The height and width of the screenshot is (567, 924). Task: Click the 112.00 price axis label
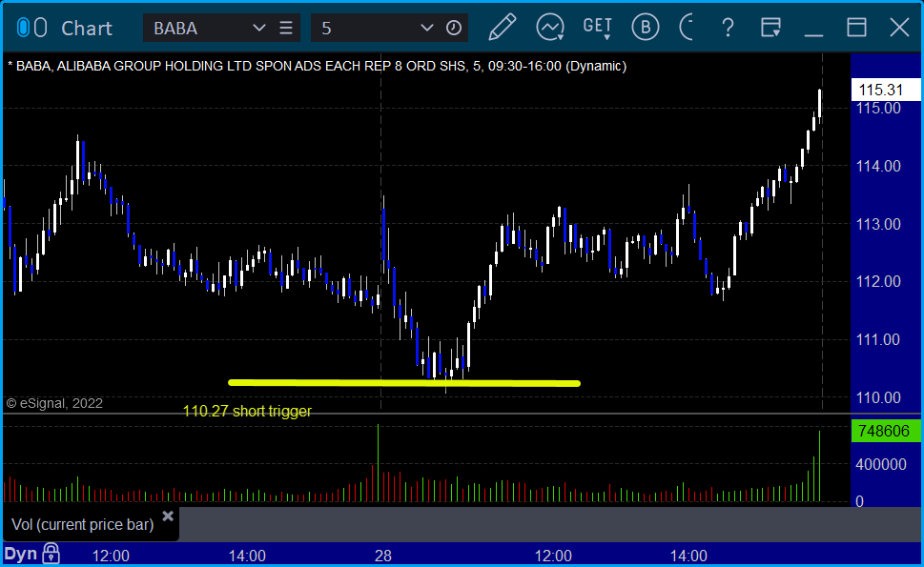pyautogui.click(x=878, y=281)
